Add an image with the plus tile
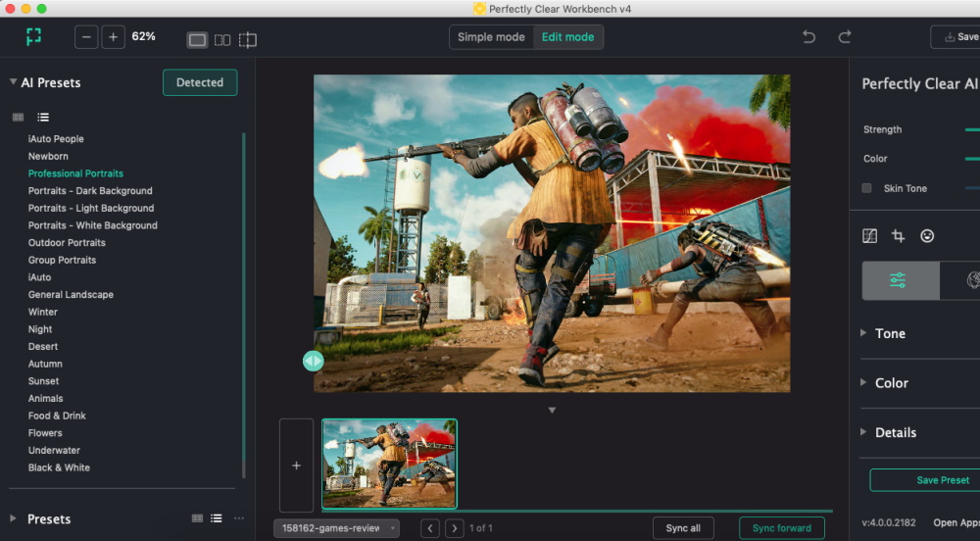This screenshot has width=980, height=541. click(296, 466)
